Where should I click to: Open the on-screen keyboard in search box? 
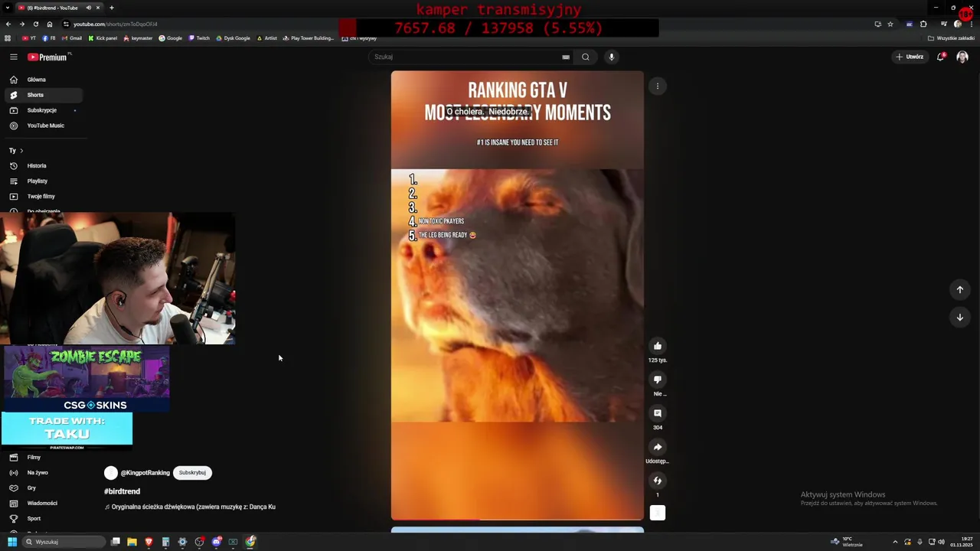click(566, 57)
